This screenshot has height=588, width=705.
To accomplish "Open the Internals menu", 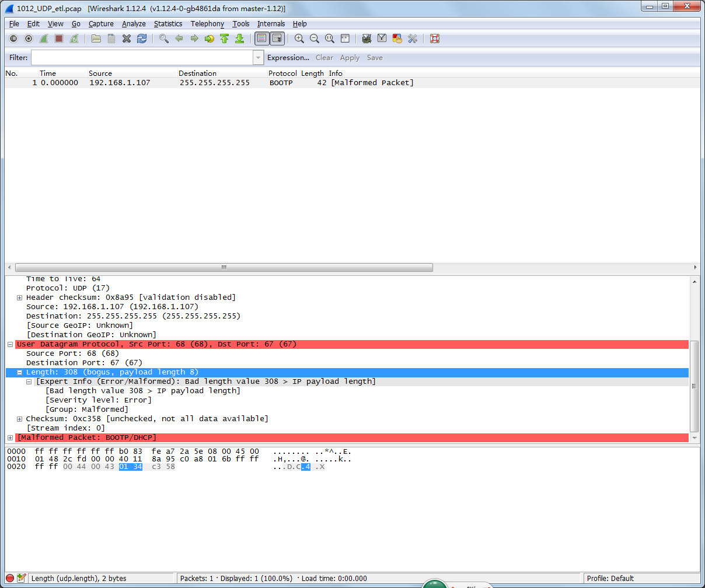I will 271,24.
